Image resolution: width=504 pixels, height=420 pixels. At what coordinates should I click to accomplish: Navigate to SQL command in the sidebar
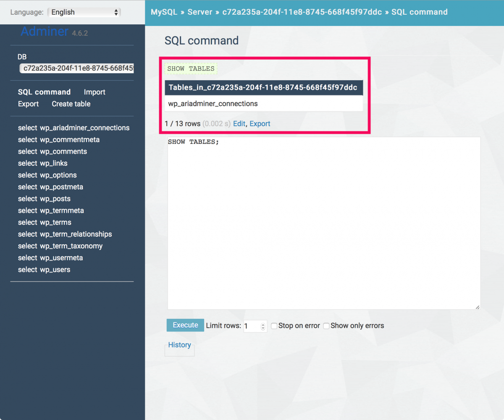click(44, 92)
